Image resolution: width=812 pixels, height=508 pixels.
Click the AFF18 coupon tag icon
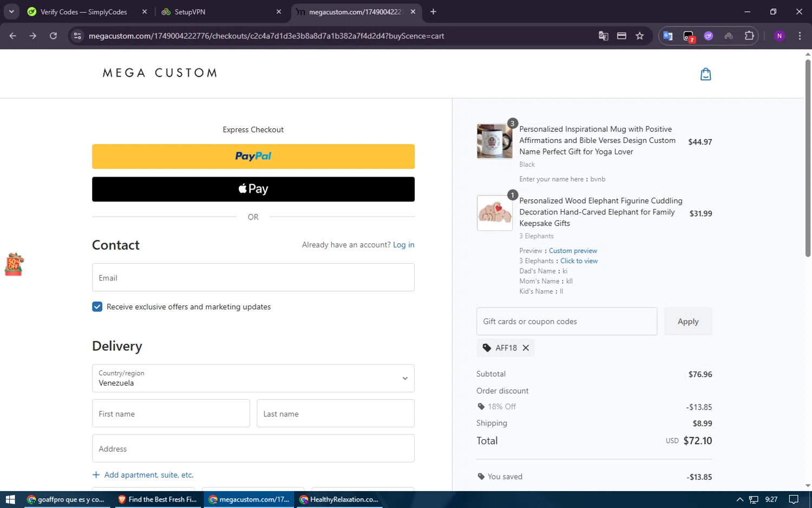(487, 348)
